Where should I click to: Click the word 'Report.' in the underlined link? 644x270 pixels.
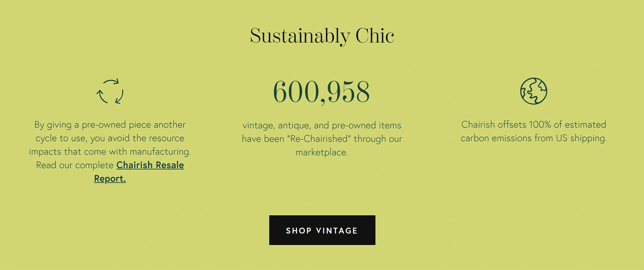pos(110,178)
